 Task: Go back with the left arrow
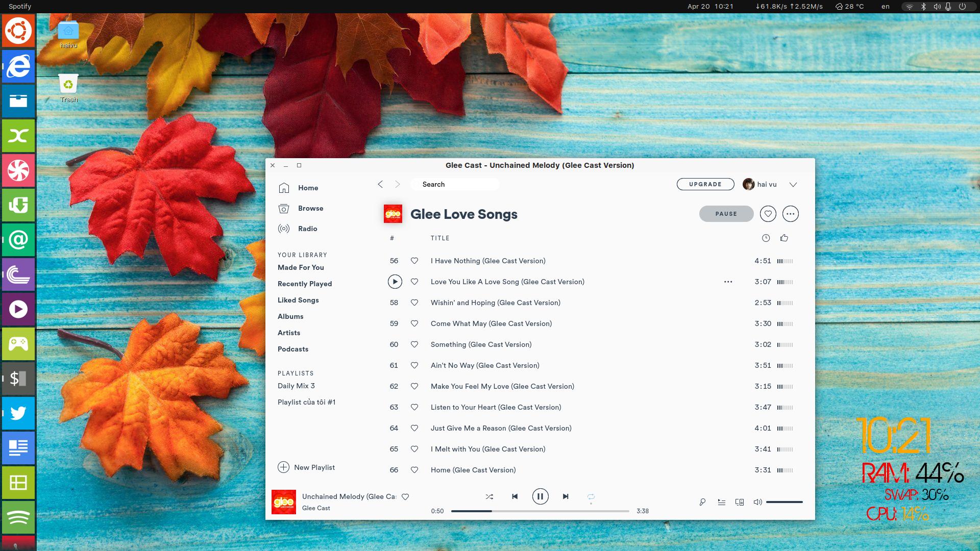pos(380,184)
